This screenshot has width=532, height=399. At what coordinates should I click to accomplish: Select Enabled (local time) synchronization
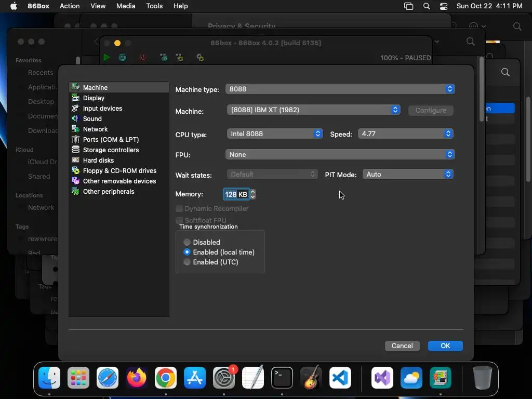tap(187, 252)
